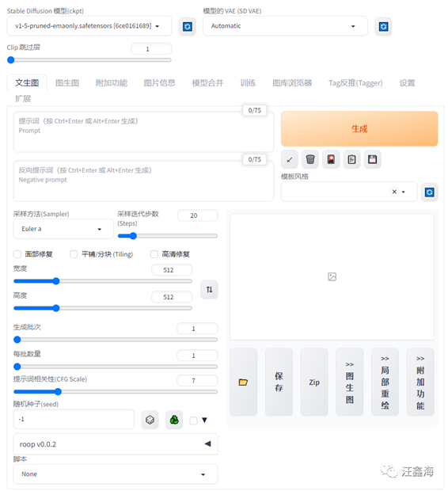Open the output folder icon button
The width and height of the screenshot is (448, 491).
243,382
